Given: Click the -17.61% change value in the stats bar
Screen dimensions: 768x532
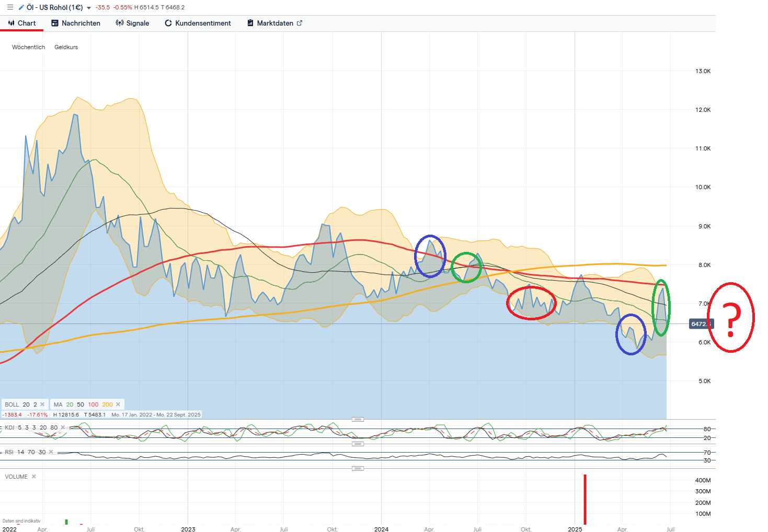Looking at the screenshot, I should [37, 415].
